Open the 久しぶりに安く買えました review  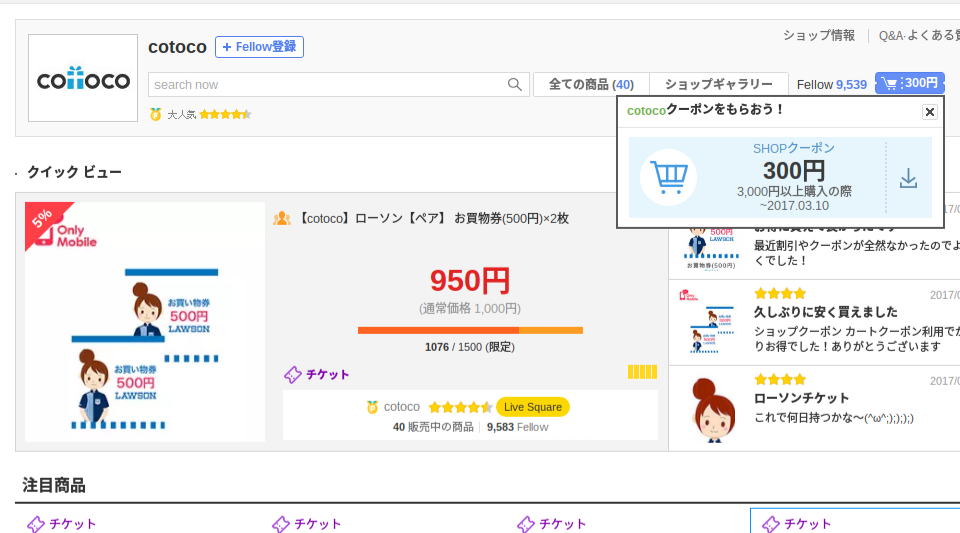[825, 312]
